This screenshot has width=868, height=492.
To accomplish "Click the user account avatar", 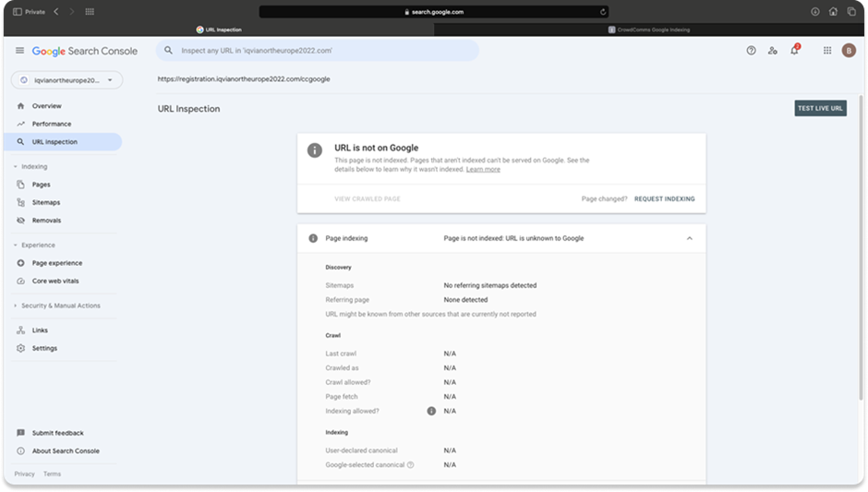I will pyautogui.click(x=849, y=51).
